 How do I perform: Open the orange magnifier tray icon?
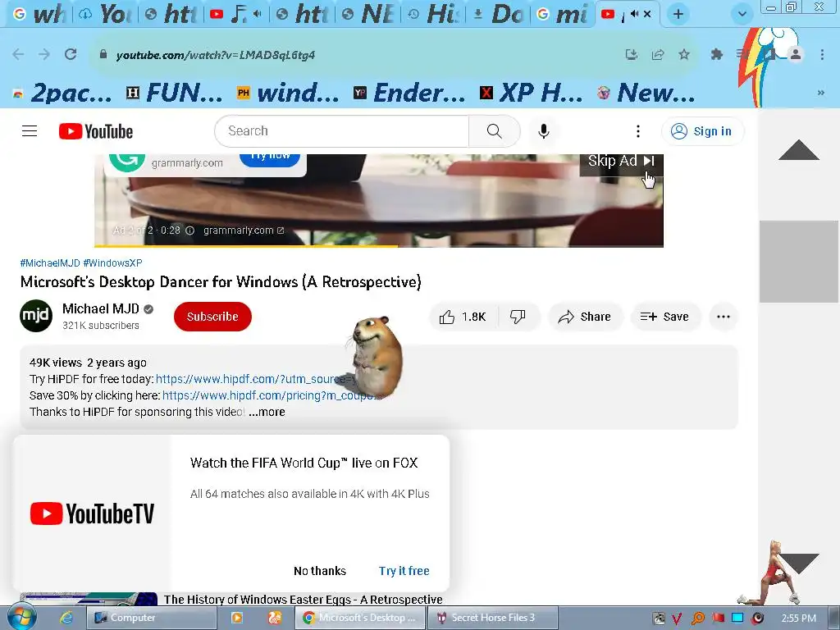(x=697, y=619)
